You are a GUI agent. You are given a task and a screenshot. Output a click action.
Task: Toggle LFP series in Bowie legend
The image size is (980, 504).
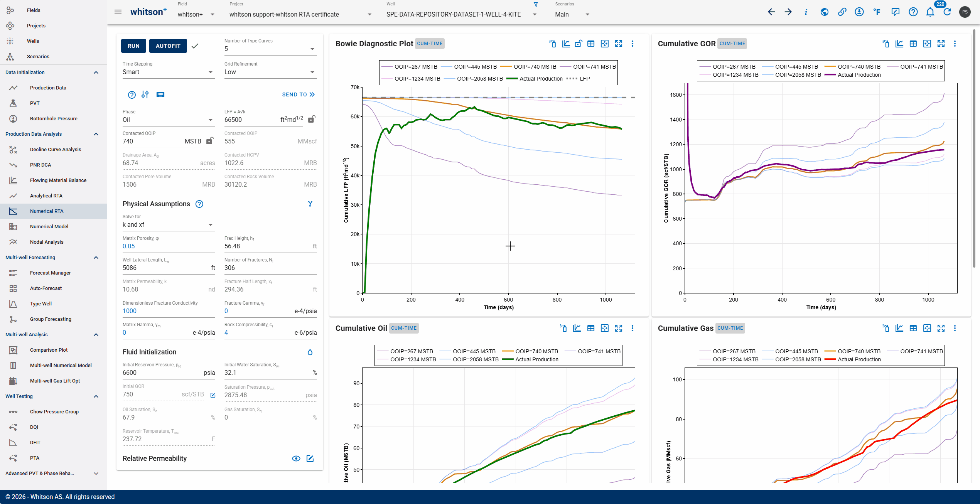pos(578,79)
